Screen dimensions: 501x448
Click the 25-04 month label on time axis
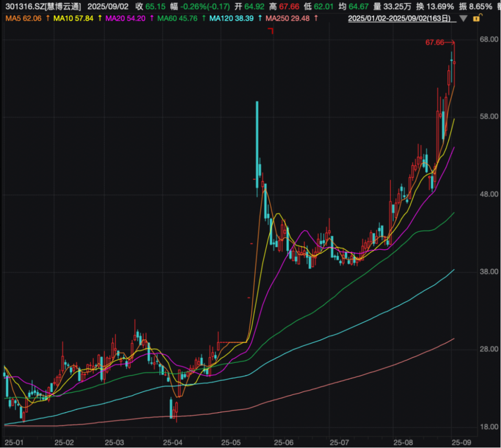click(173, 442)
